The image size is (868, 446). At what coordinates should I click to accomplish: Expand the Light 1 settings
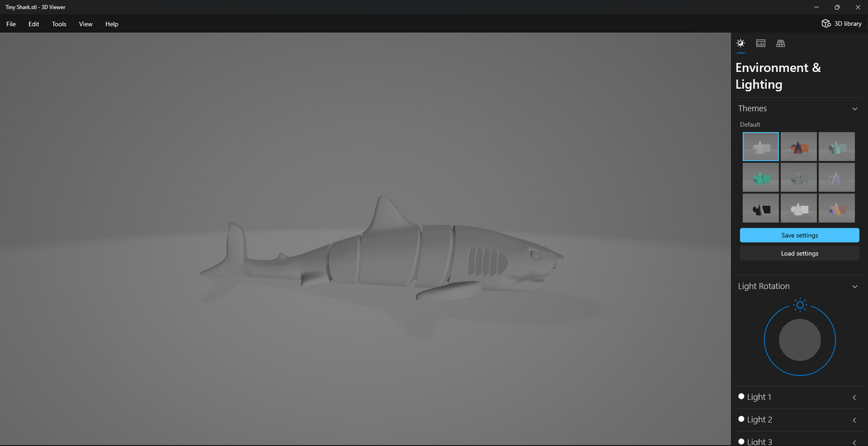(854, 397)
